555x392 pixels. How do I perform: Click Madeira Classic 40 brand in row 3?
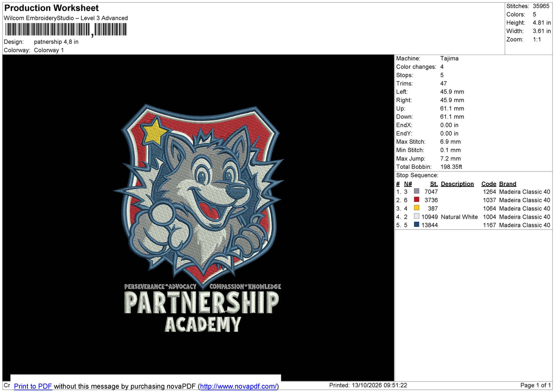(x=524, y=208)
